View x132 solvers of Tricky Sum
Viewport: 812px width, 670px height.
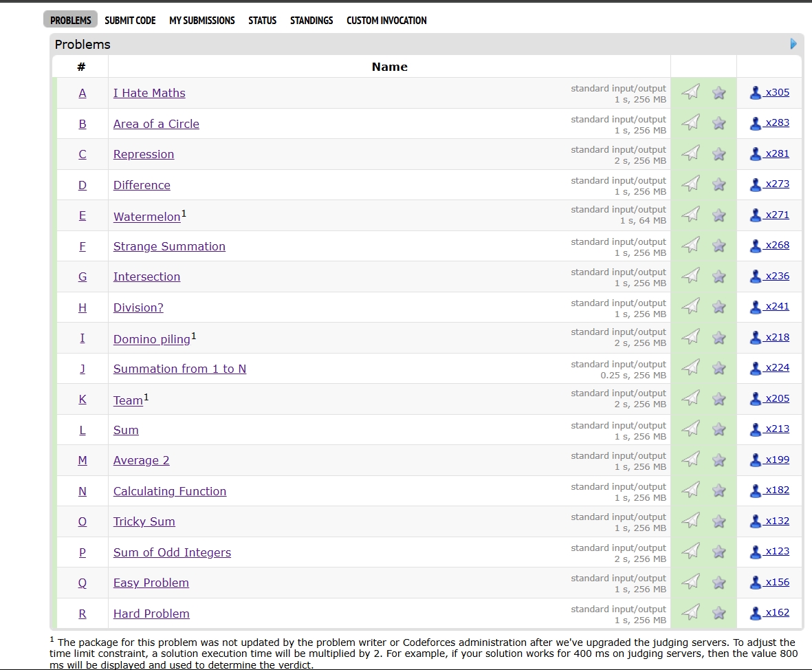coord(769,521)
